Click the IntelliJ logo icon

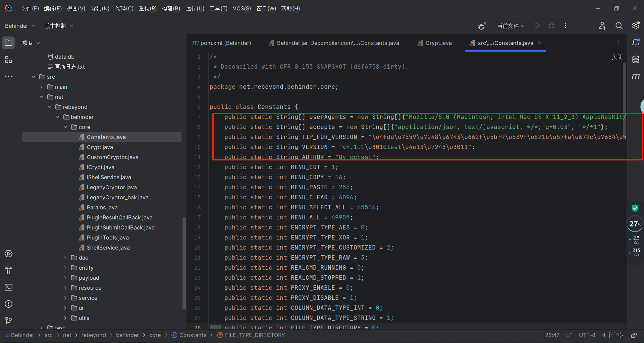click(8, 8)
